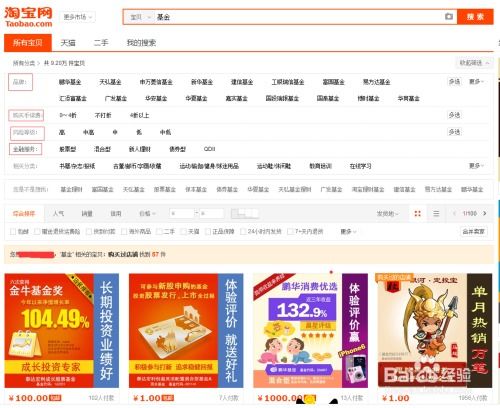Select the 所有宝贝 tab

[28, 43]
